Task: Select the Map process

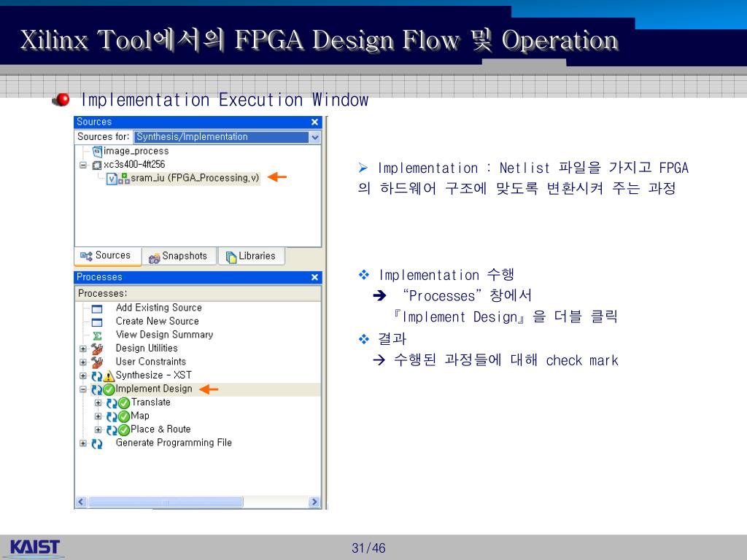Action: coord(140,416)
